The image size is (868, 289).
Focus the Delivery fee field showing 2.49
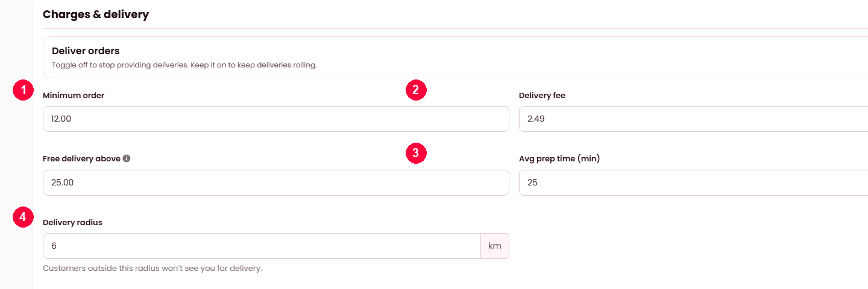click(x=693, y=119)
